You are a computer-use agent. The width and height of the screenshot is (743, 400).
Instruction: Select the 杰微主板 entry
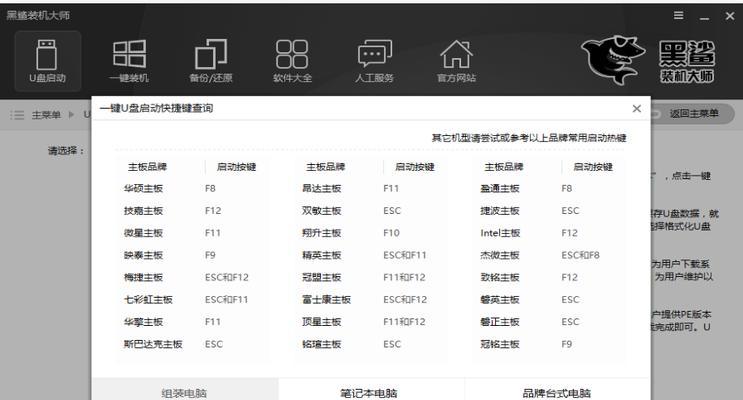tap(499, 255)
